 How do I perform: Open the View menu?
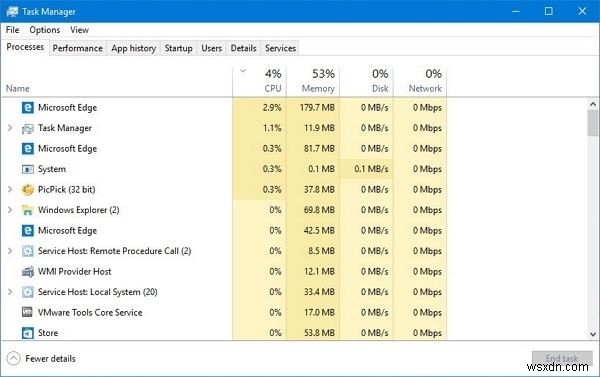[79, 30]
